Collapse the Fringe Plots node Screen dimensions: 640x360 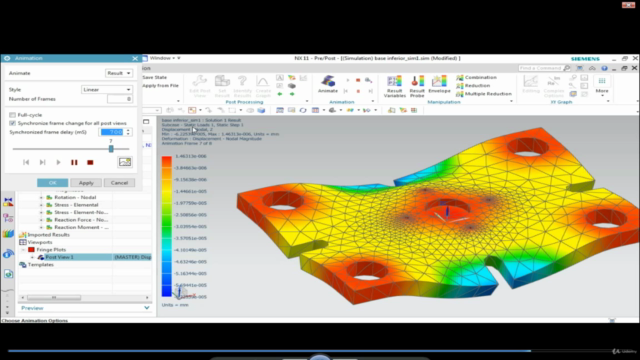click(x=23, y=250)
